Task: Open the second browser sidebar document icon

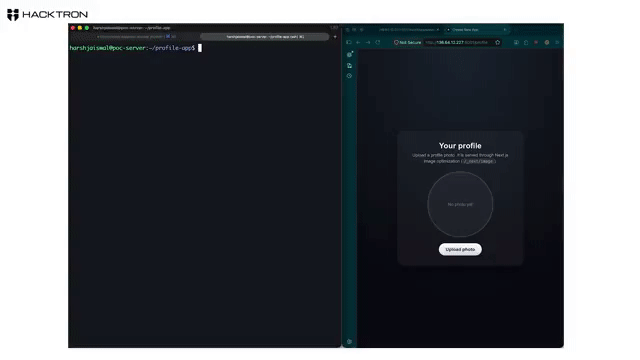Action: pyautogui.click(x=349, y=65)
